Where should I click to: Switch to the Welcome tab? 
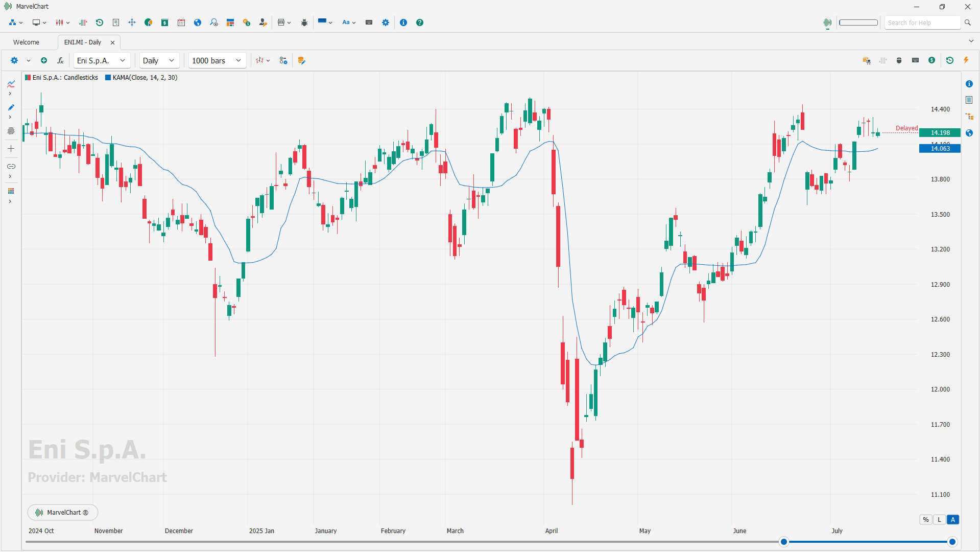click(x=26, y=42)
